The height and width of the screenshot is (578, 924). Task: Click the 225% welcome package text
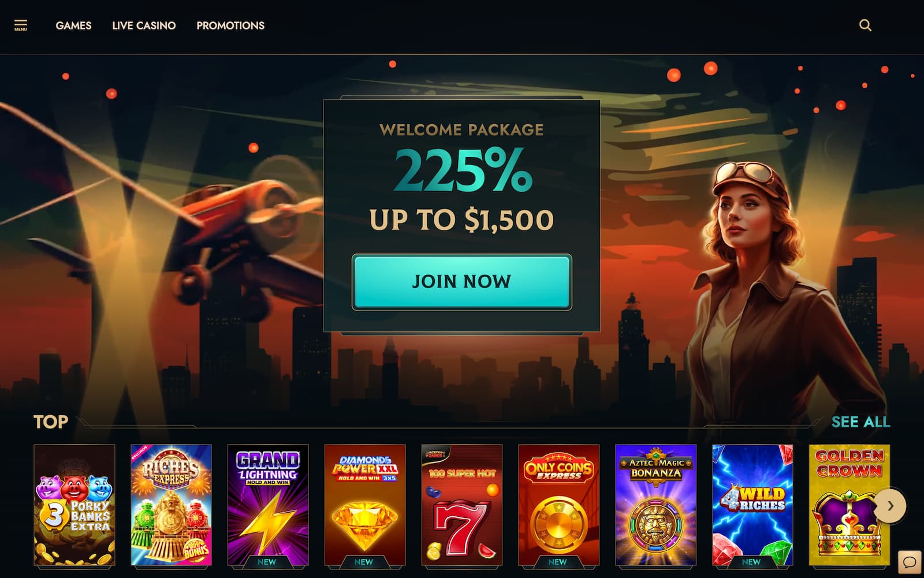coord(463,170)
